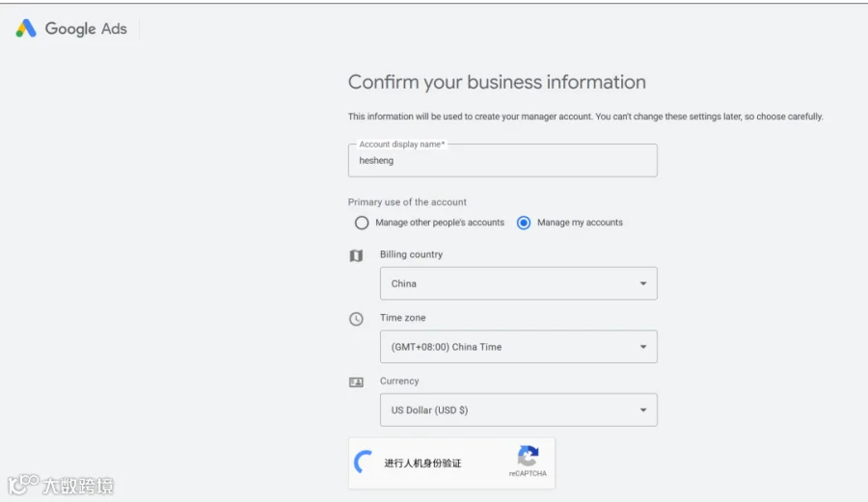Click the Billing country dropdown arrow

643,283
